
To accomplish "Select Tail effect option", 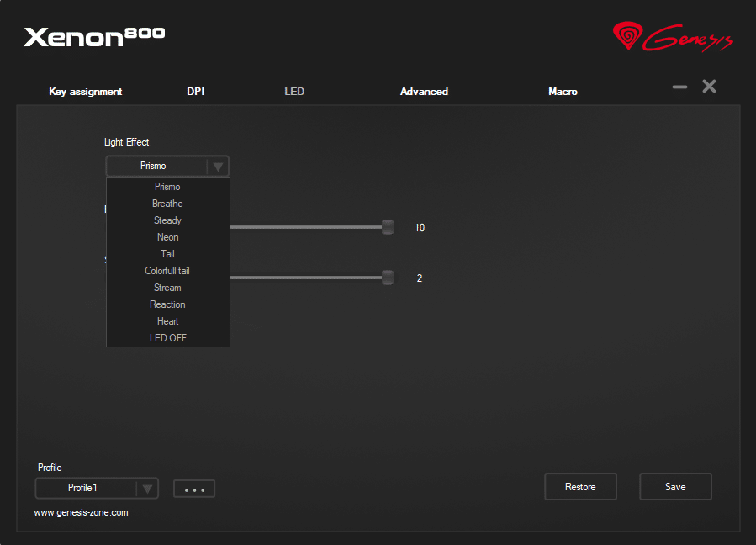I will (x=167, y=254).
